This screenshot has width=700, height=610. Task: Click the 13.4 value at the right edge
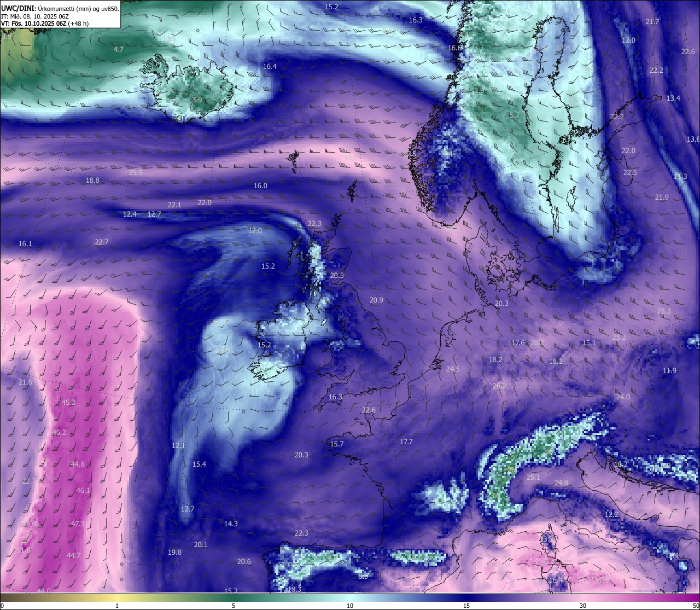coord(673,98)
